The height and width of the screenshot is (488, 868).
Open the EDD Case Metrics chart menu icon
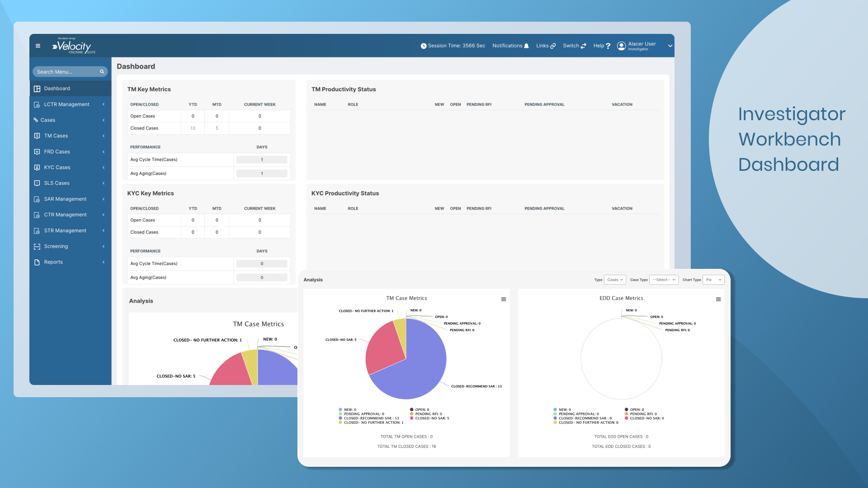pyautogui.click(x=718, y=299)
